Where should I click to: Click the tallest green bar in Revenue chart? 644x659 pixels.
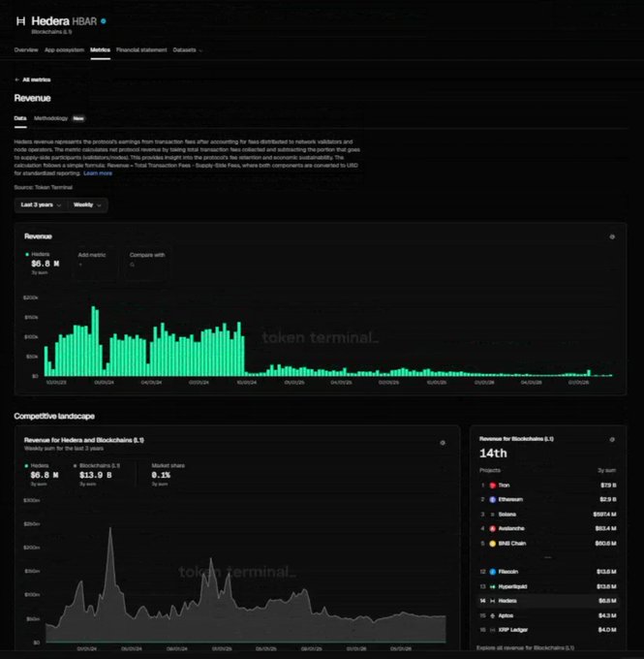click(x=94, y=341)
